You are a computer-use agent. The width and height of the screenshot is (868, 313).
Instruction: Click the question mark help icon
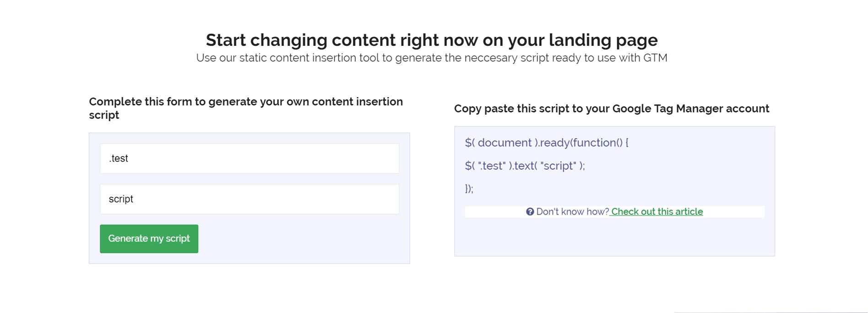tap(530, 211)
